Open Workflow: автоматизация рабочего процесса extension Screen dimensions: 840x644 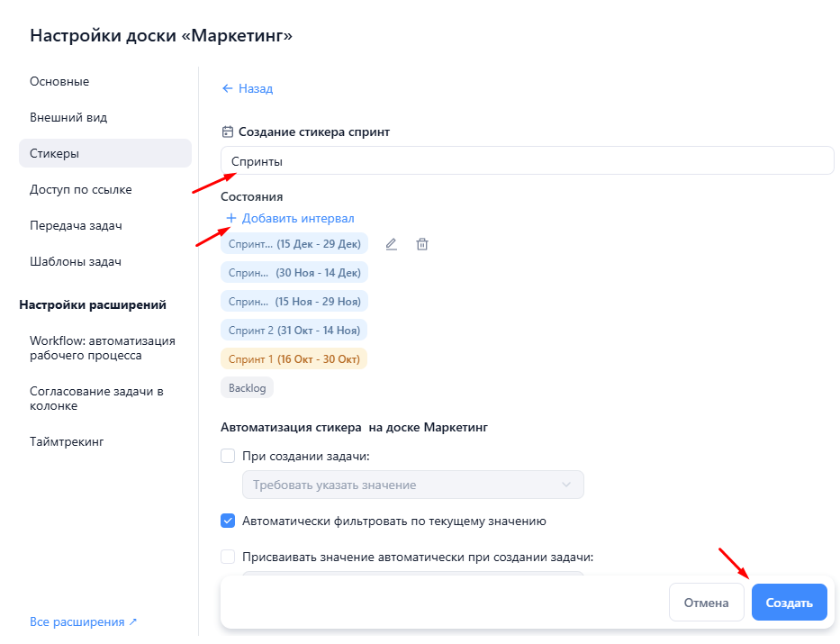102,348
